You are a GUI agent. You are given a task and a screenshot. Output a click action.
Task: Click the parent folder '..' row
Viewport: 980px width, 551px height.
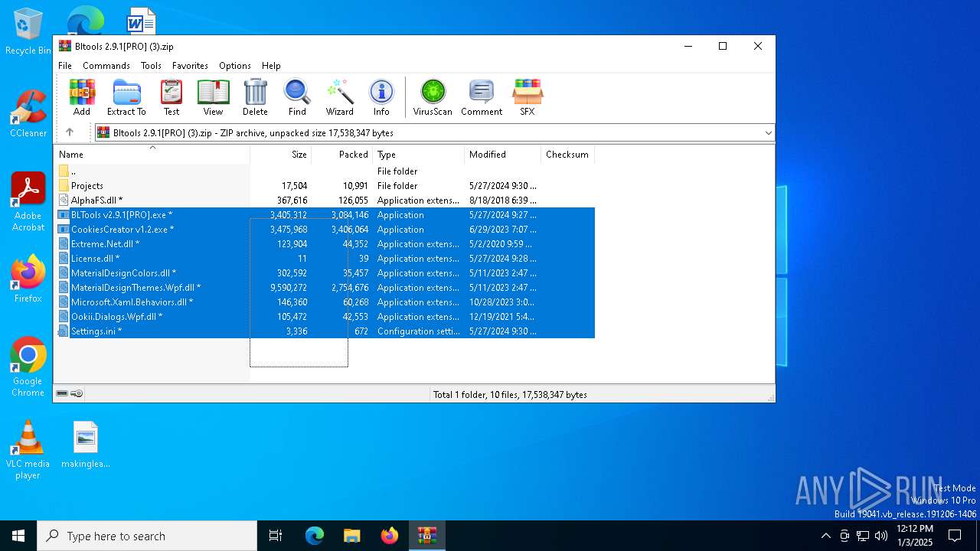(x=325, y=171)
